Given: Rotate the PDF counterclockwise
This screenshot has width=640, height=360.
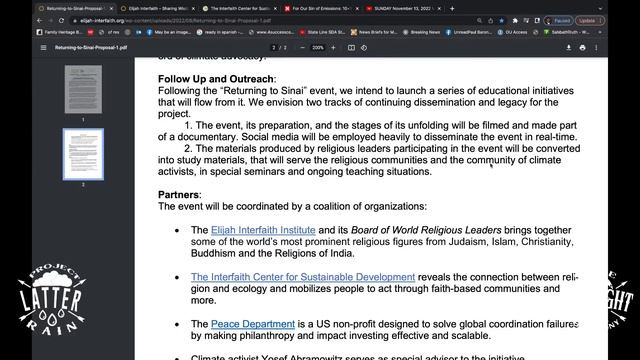Looking at the screenshot, I should tap(364, 48).
